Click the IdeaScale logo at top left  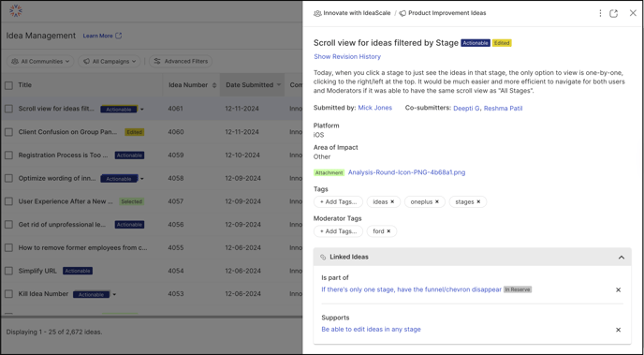(x=16, y=11)
